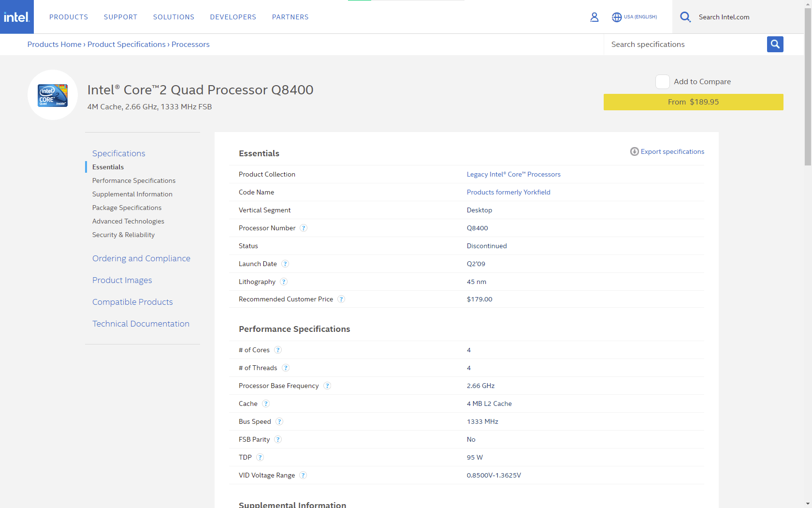This screenshot has width=812, height=508.
Task: Click the Q2'09 launch date value
Action: pos(476,264)
